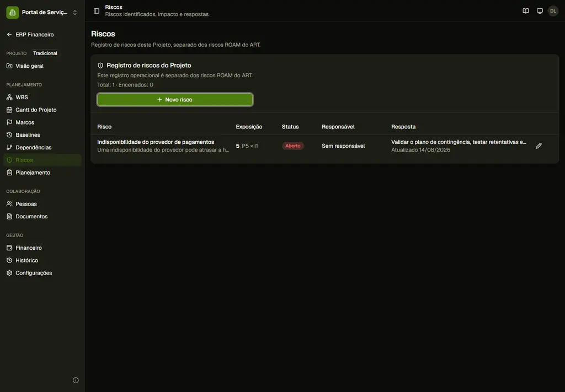Click the response text Validar o plano de contingência
The width and height of the screenshot is (565, 392).
459,142
